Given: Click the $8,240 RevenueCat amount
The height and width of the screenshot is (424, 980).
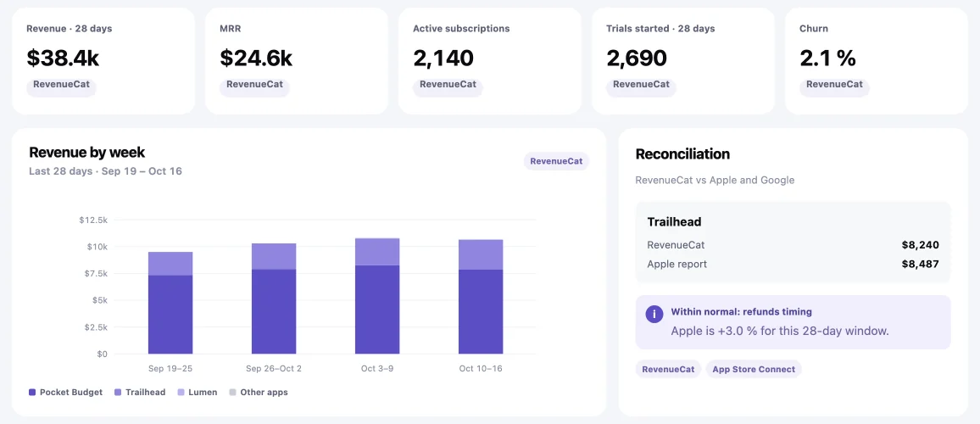Looking at the screenshot, I should point(920,245).
